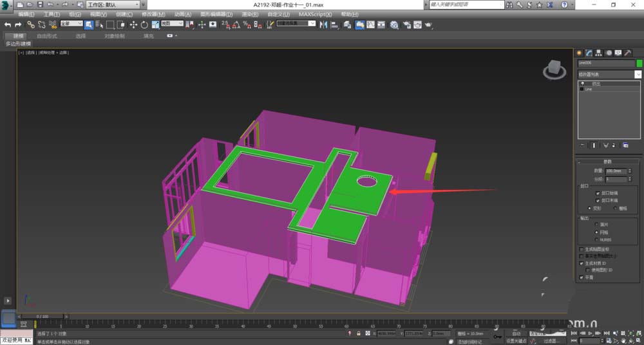Open the MAXScript(X) menu
The height and width of the screenshot is (345, 644).
click(x=315, y=14)
